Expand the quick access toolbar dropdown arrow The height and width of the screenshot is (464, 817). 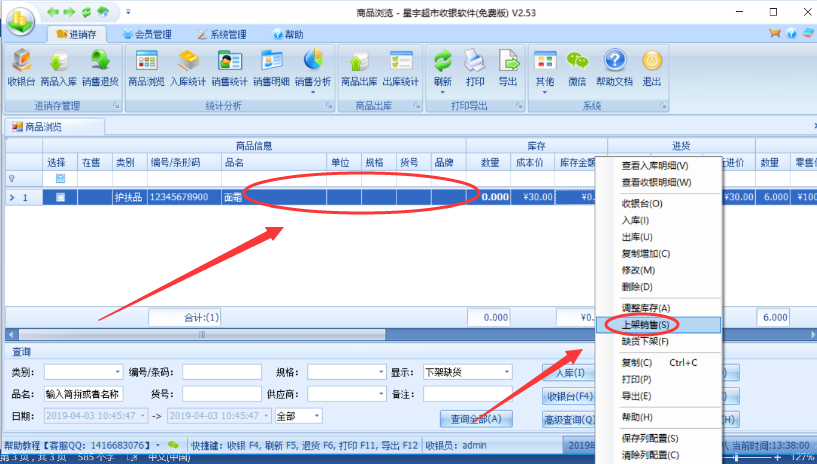click(128, 11)
